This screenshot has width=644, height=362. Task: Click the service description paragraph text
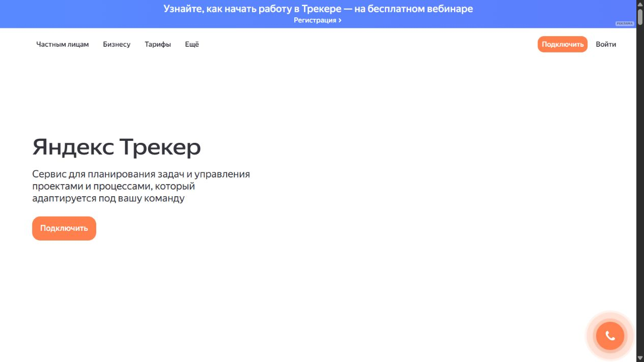[141, 186]
